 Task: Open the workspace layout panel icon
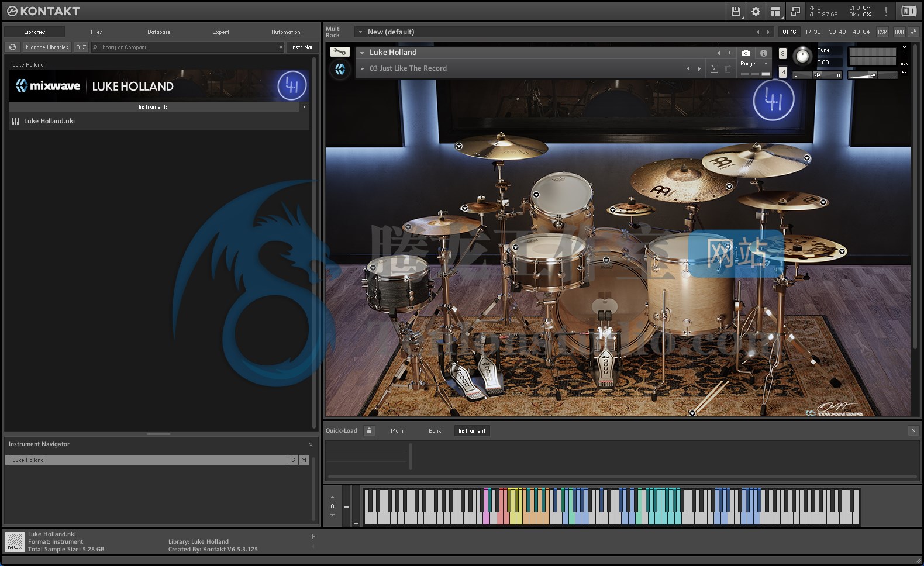(x=775, y=11)
